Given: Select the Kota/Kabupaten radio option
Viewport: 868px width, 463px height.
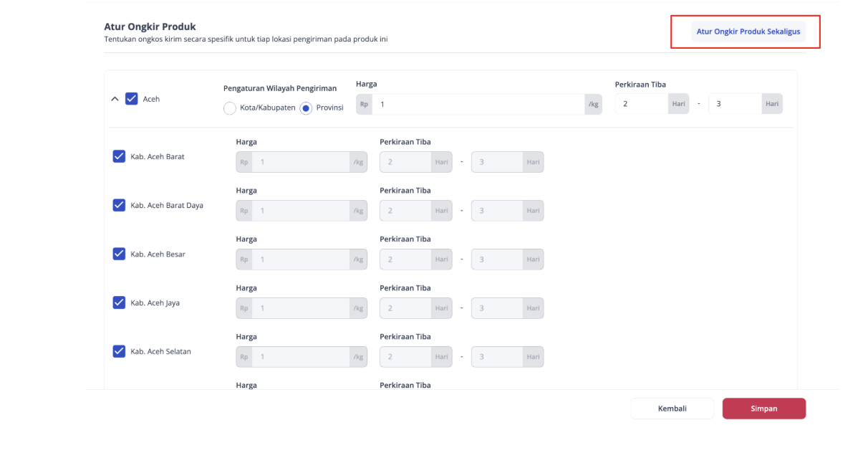Looking at the screenshot, I should 230,108.
